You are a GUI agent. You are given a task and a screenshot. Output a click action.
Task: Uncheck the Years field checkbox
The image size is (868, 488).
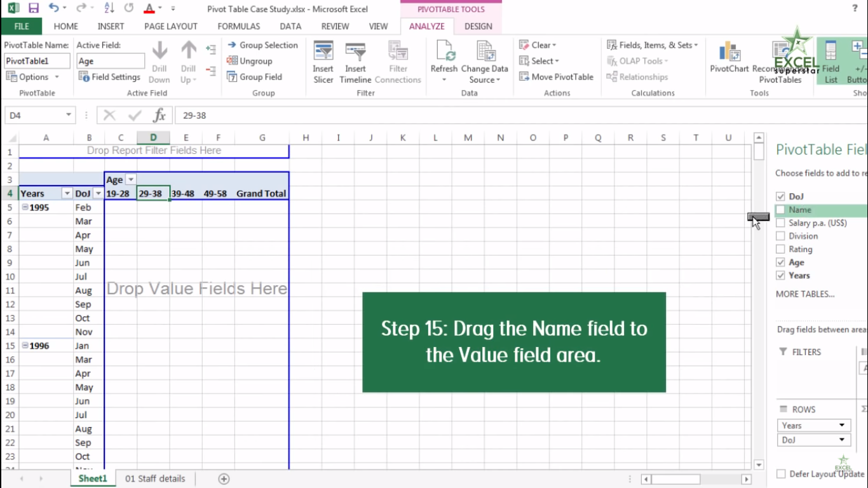780,276
